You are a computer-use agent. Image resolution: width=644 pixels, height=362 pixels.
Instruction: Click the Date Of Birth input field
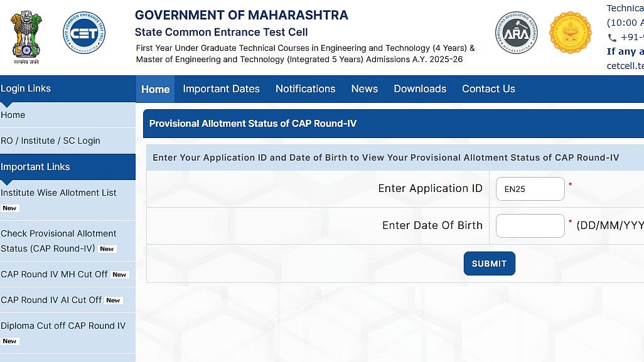[530, 226]
